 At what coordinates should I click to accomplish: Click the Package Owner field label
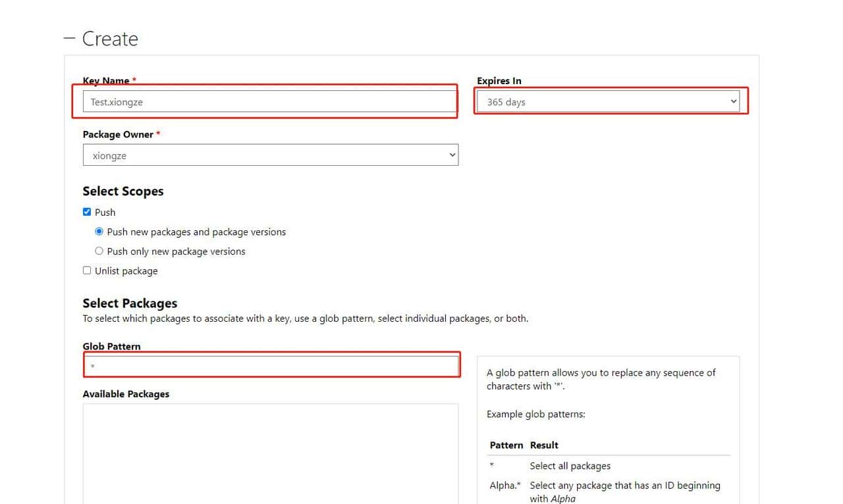(x=118, y=134)
